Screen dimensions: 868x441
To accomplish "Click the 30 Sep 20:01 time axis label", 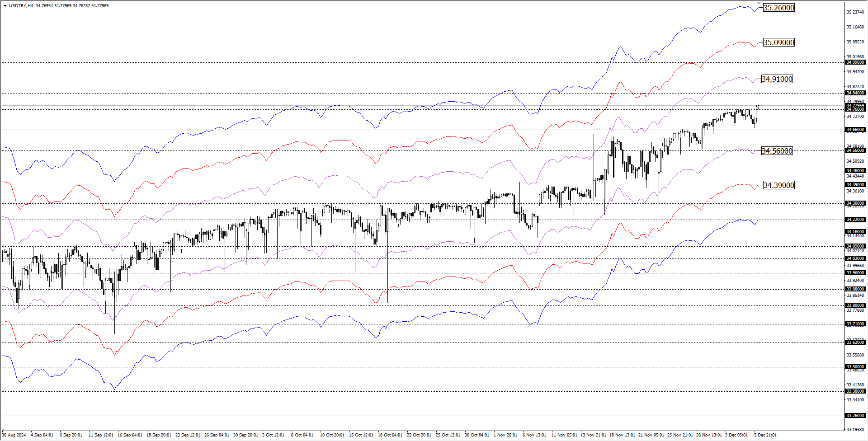I will click(x=245, y=435).
